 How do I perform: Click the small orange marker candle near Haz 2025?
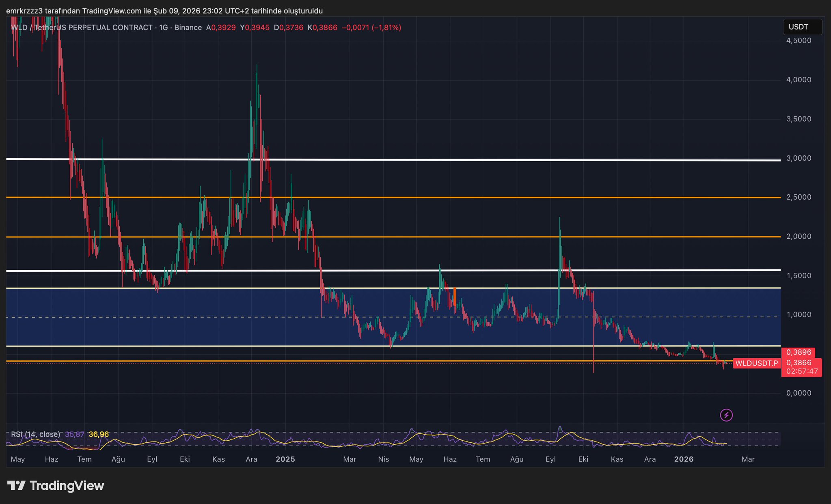455,296
